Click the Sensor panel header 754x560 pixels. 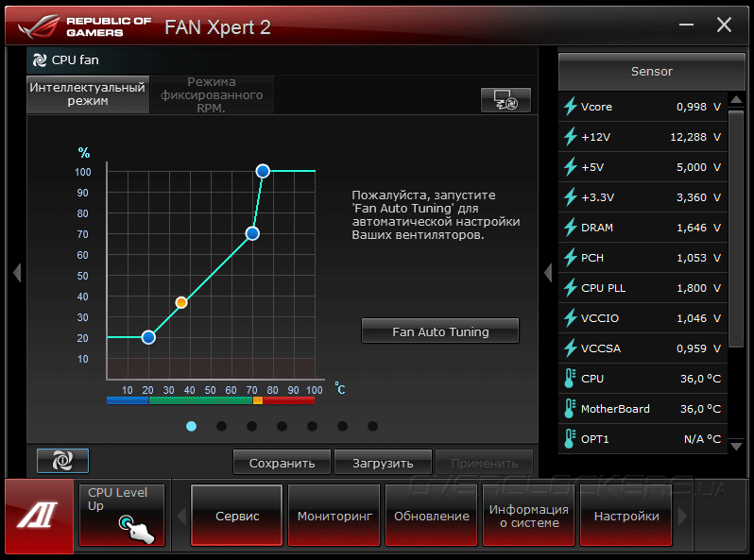pyautogui.click(x=652, y=72)
